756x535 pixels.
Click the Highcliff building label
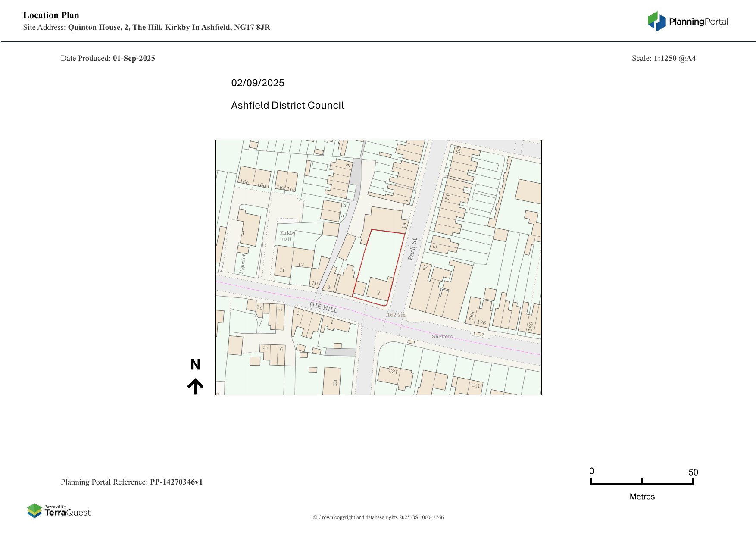[x=242, y=263]
